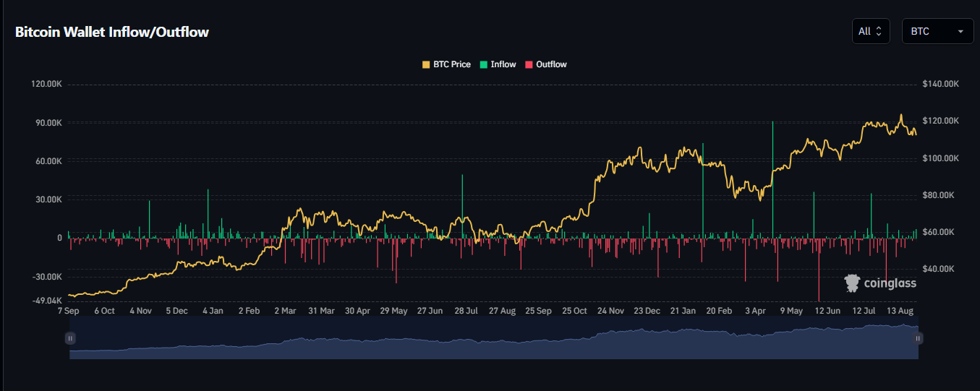
Task: Click the $60.00K right axis label
Action: coord(939,232)
